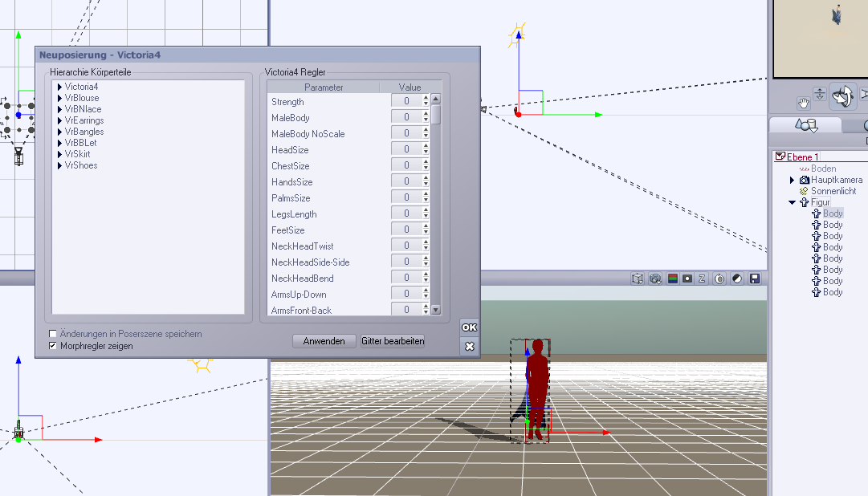Select the highlighted Body item under Figur
The height and width of the screenshot is (496, 868).
click(833, 213)
